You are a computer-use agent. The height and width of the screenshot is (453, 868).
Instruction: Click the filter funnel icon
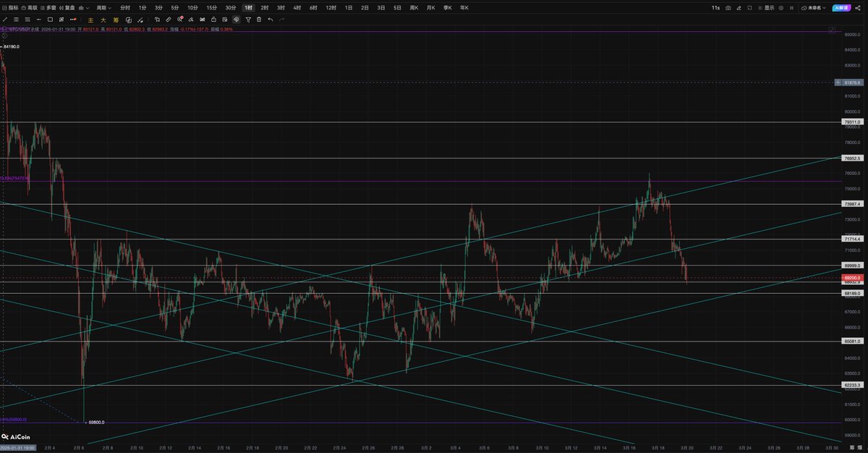(x=248, y=20)
